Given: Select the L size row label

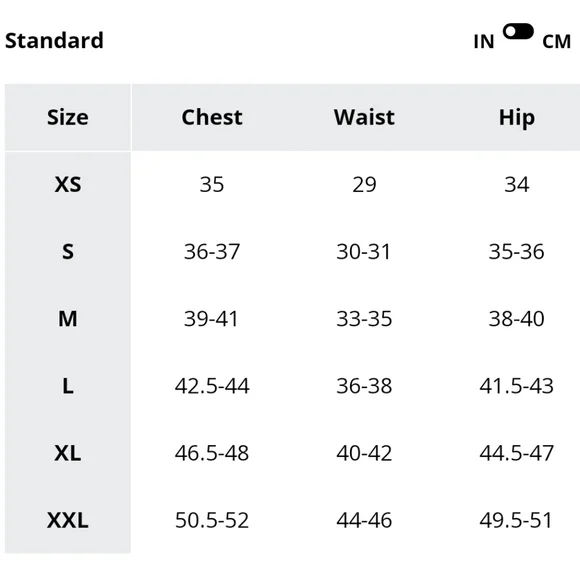Looking at the screenshot, I should (68, 386).
